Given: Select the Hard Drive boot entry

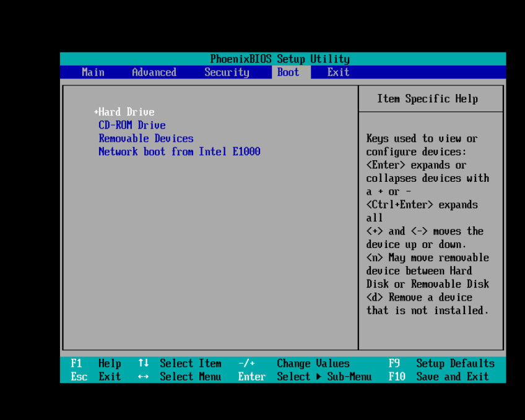Looking at the screenshot, I should pyautogui.click(x=126, y=112).
